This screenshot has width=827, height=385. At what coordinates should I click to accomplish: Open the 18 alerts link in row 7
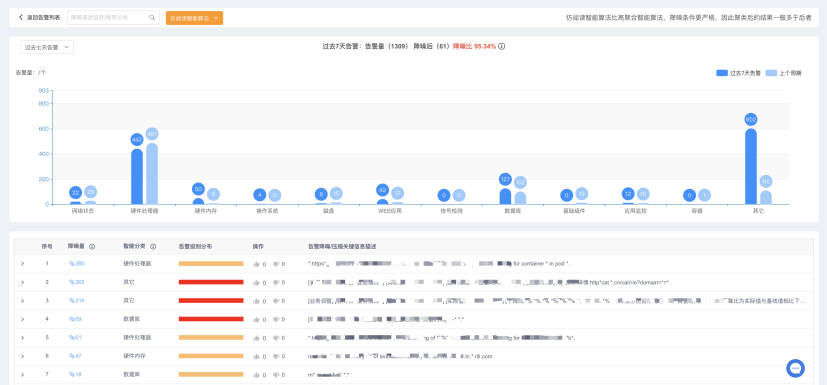(75, 374)
